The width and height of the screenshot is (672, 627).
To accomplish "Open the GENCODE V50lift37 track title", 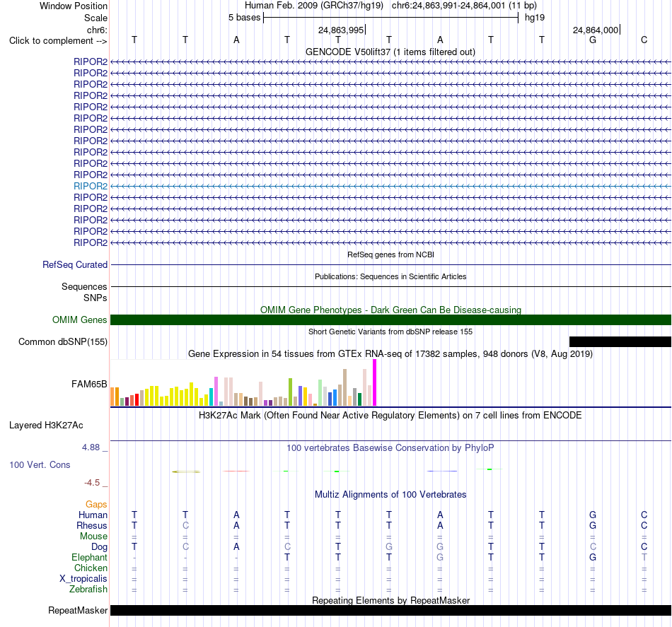I will tap(390, 52).
